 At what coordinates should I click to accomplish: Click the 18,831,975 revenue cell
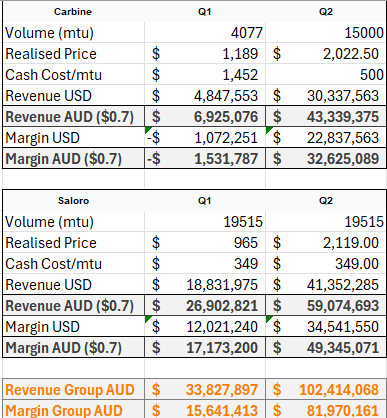pyautogui.click(x=205, y=285)
